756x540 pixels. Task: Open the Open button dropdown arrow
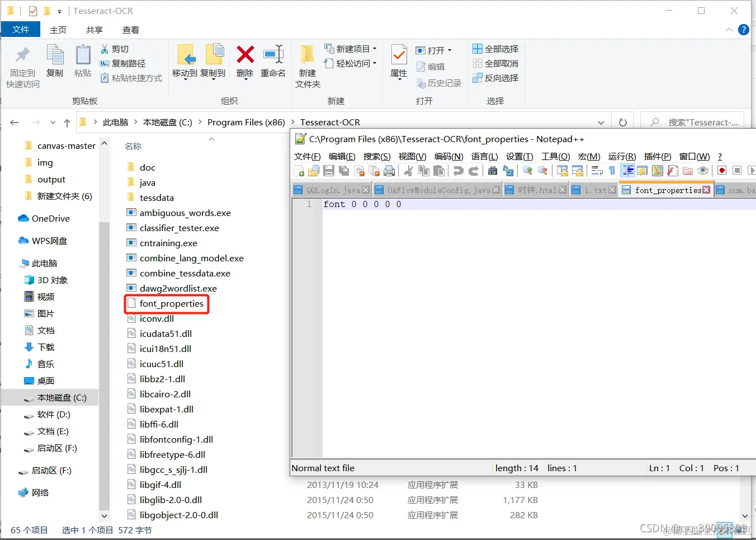450,50
